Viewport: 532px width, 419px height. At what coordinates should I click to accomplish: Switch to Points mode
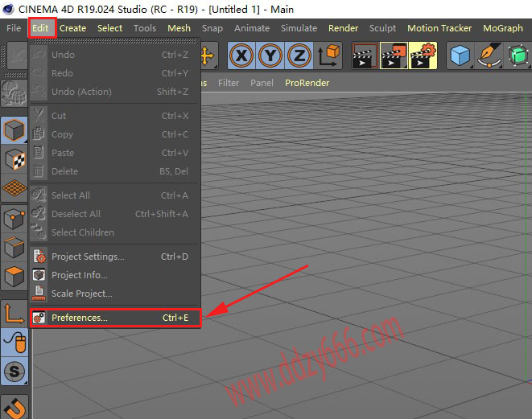point(14,219)
